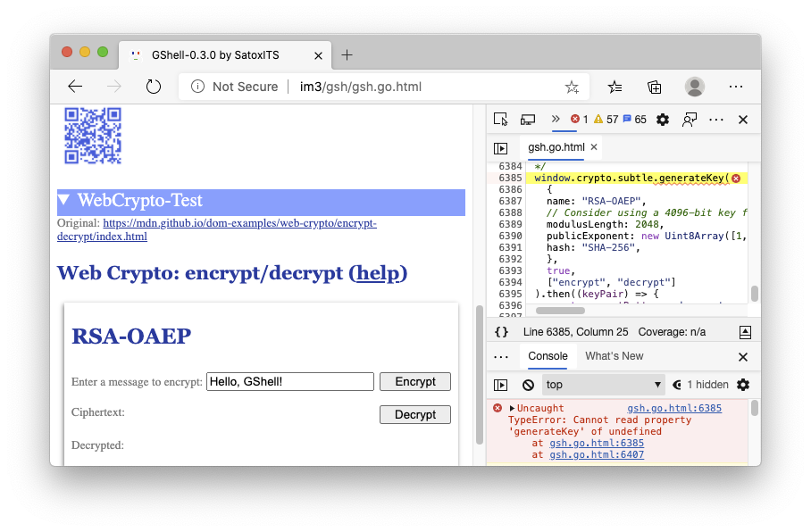
Task: Add this page to favorites star
Action: pyautogui.click(x=572, y=87)
